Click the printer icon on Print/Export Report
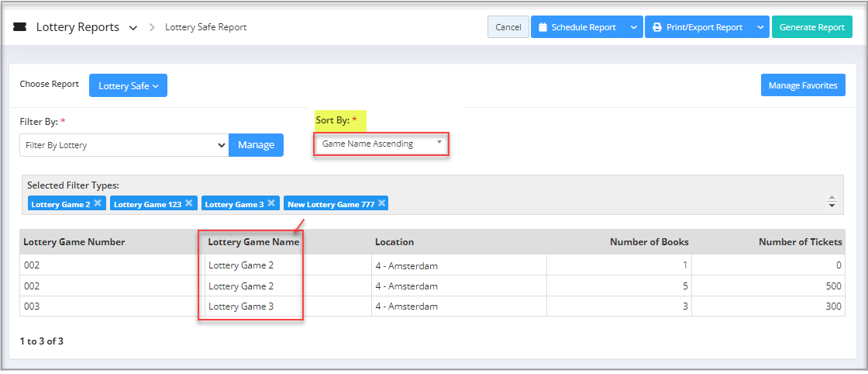The image size is (868, 374). coord(657,27)
